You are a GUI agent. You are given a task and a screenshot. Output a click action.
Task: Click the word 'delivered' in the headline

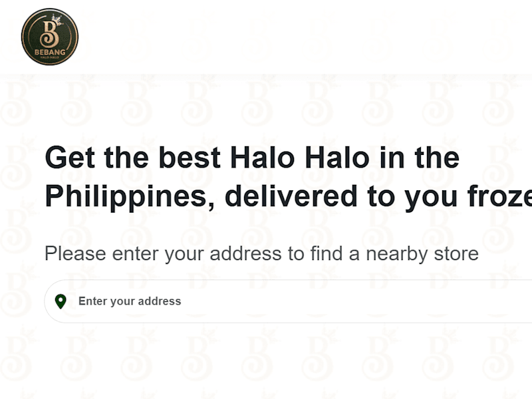[291, 196]
